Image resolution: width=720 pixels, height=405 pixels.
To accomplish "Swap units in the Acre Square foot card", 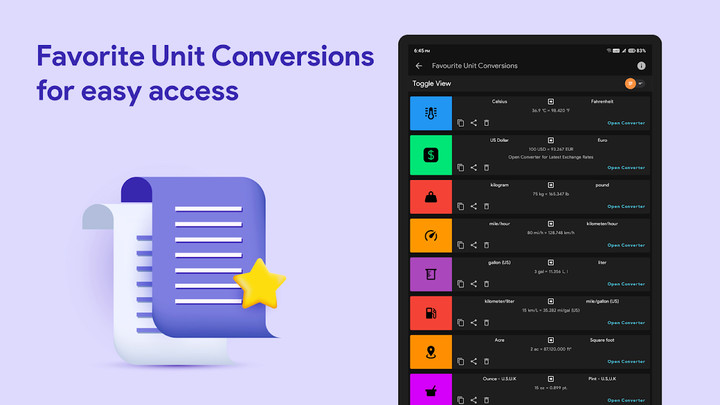I will [550, 340].
